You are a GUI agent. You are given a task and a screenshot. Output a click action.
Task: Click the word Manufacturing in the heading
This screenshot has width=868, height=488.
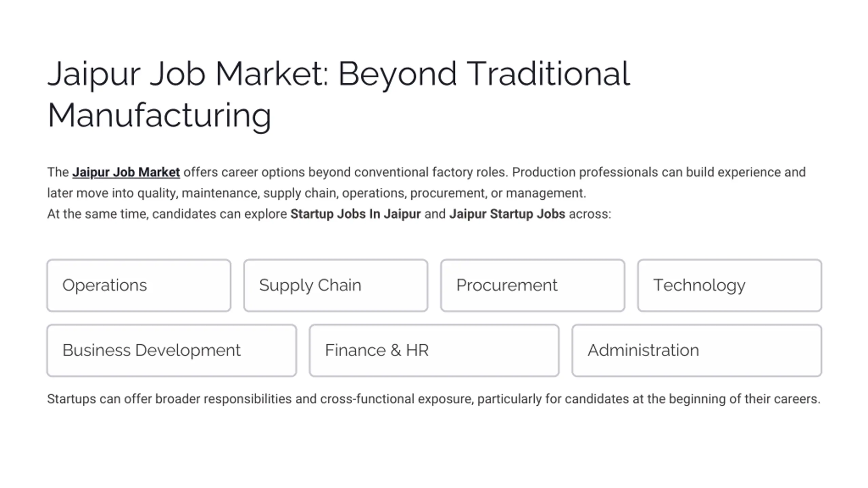coord(159,116)
